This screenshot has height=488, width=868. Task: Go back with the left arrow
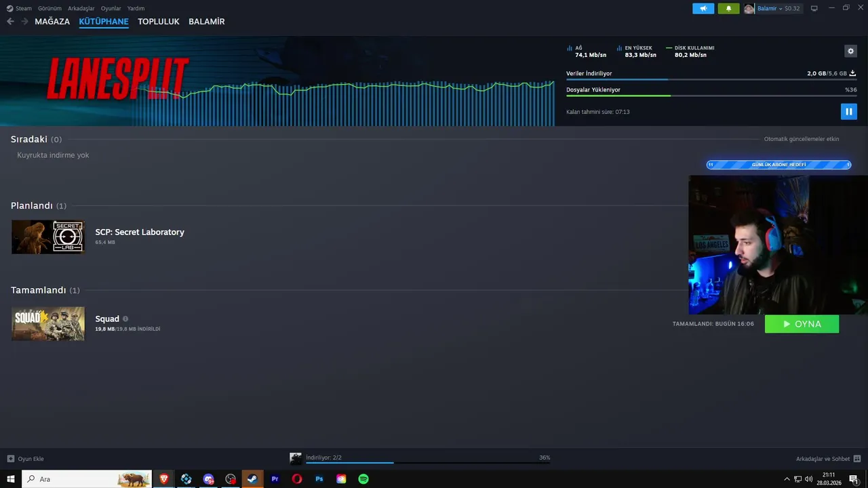tap(10, 22)
